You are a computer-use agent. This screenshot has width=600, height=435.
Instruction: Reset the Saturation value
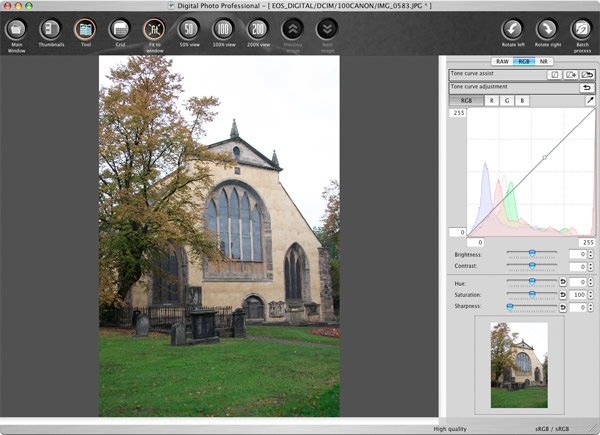coord(562,295)
